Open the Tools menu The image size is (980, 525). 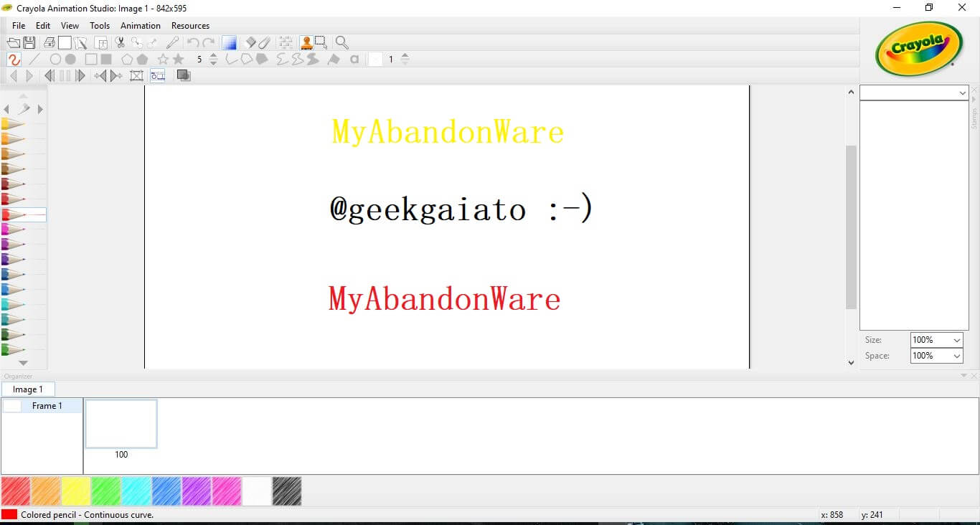[100, 26]
